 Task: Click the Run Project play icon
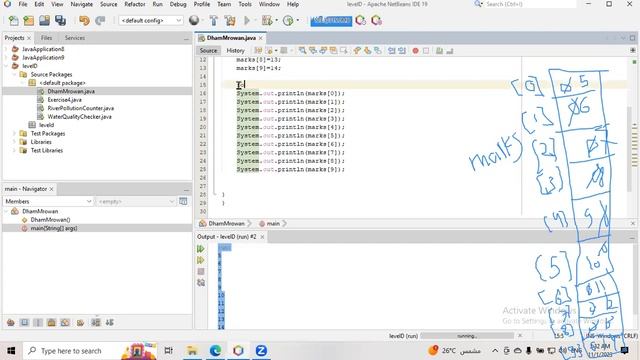[x=247, y=20]
